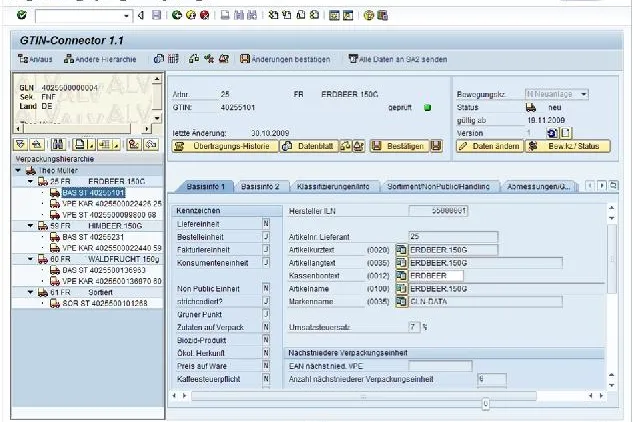Switch to the Basisinfo 1 tab
This screenshot has height=422, width=633.
(205, 187)
